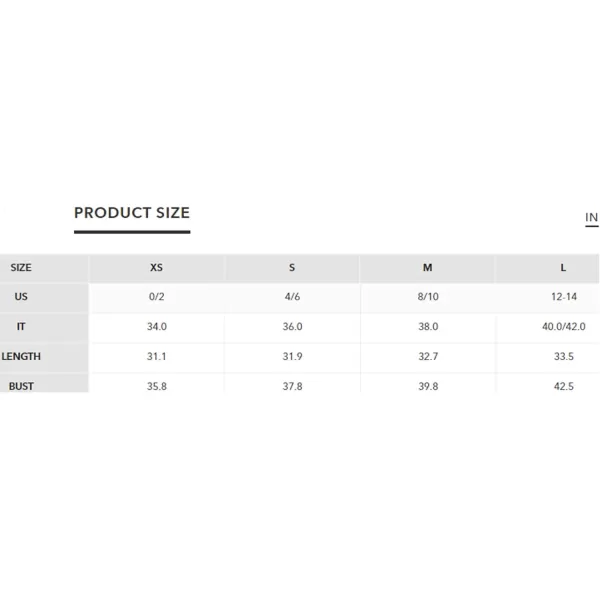Select the PRODUCT SIZE tab heading
This screenshot has width=600, height=600.
[x=132, y=213]
